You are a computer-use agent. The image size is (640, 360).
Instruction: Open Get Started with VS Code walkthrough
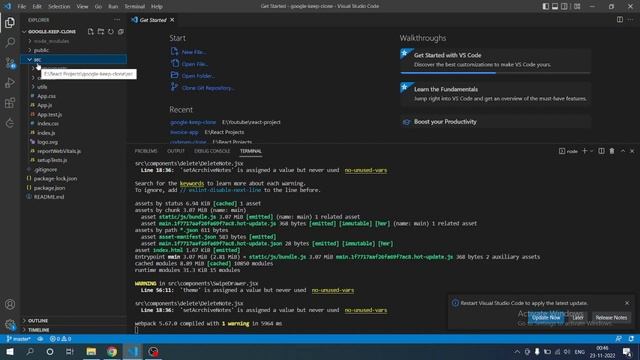pos(496,60)
